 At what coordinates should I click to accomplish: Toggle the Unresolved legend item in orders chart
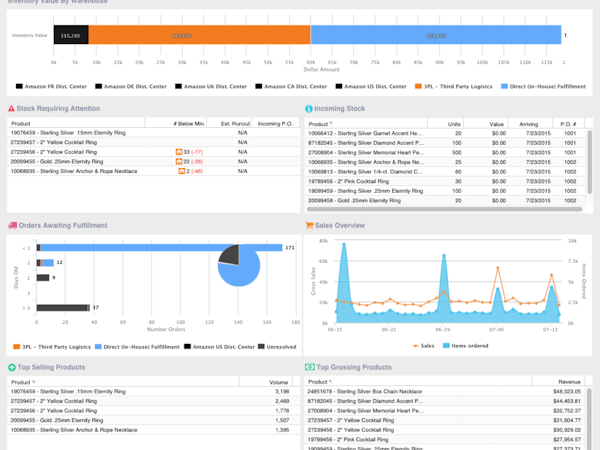(277, 347)
